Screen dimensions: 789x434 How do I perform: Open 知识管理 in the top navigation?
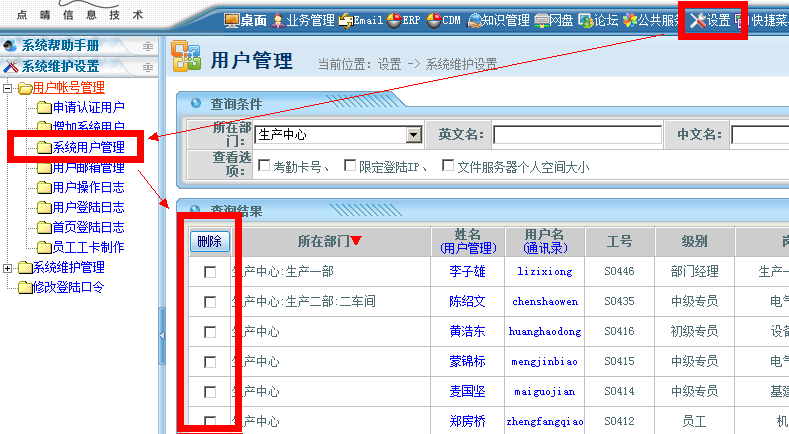coord(498,20)
